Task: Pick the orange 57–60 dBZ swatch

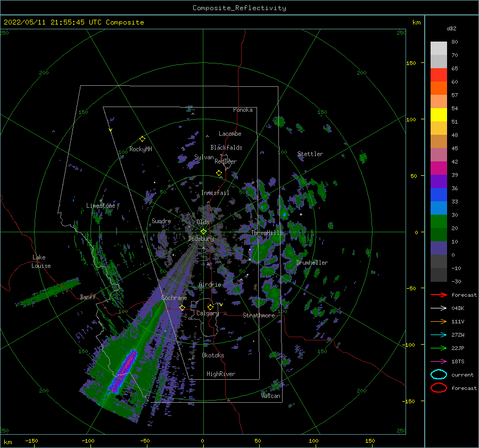Action: tap(439, 88)
